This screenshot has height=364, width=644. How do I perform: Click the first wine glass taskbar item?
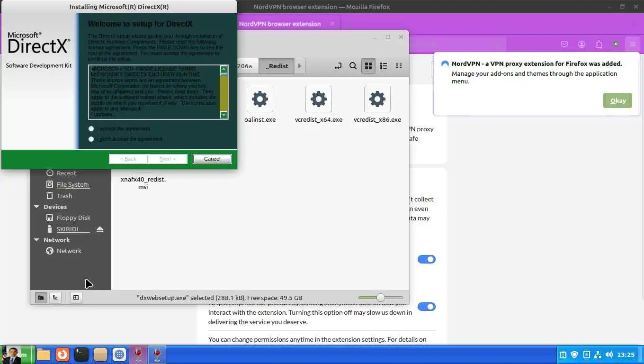pyautogui.click(x=138, y=355)
